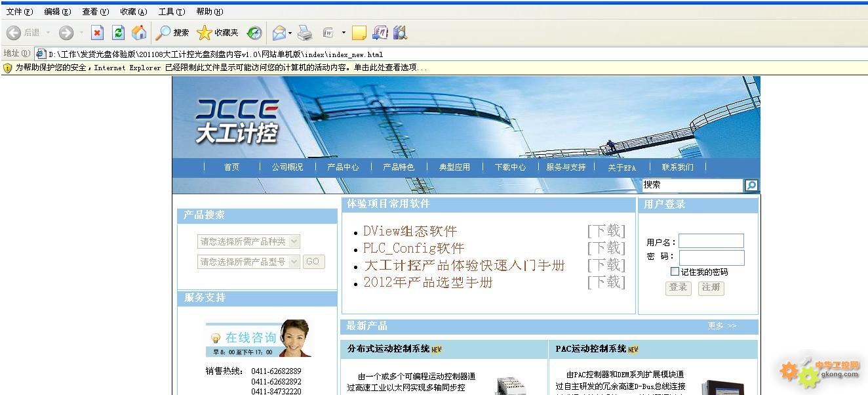The width and height of the screenshot is (868, 395).
Task: Click the address bar URL field
Action: [452, 54]
